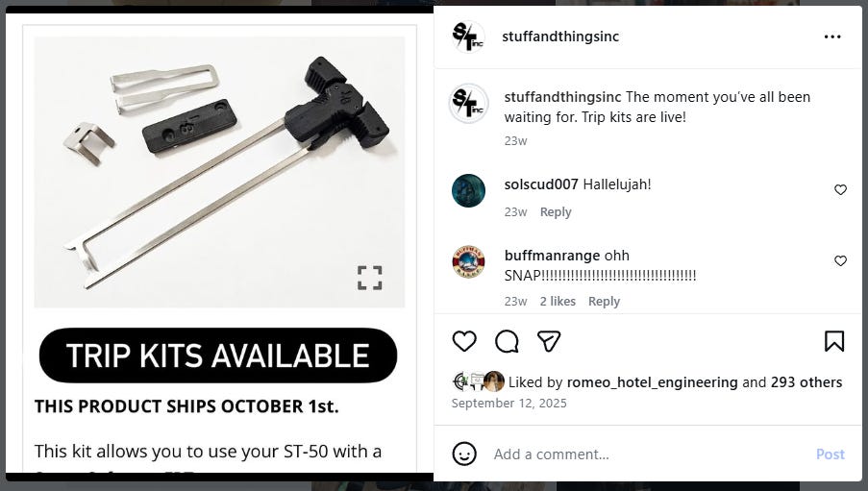Image resolution: width=868 pixels, height=491 pixels.
Task: Open the three-dot more options menu
Action: point(832,37)
